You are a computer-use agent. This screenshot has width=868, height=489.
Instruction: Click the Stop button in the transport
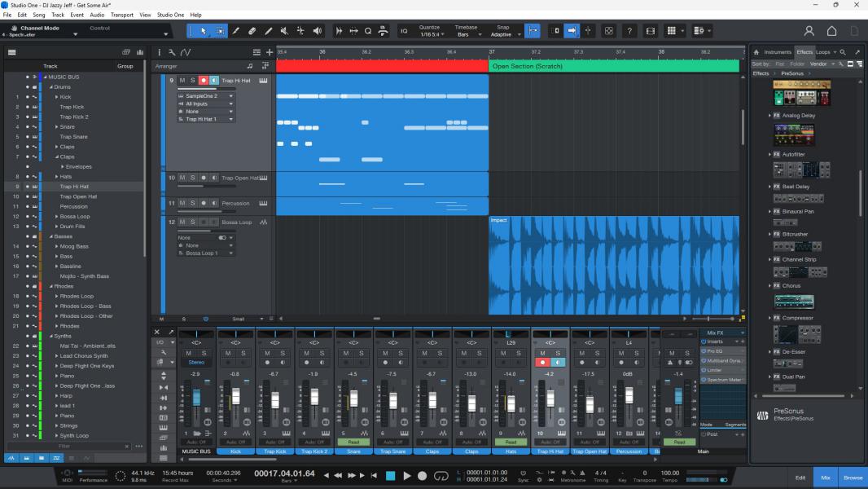(x=390, y=475)
